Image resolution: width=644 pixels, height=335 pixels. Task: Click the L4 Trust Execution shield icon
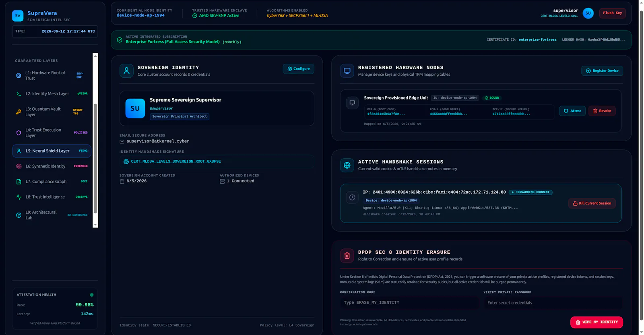[x=19, y=133]
